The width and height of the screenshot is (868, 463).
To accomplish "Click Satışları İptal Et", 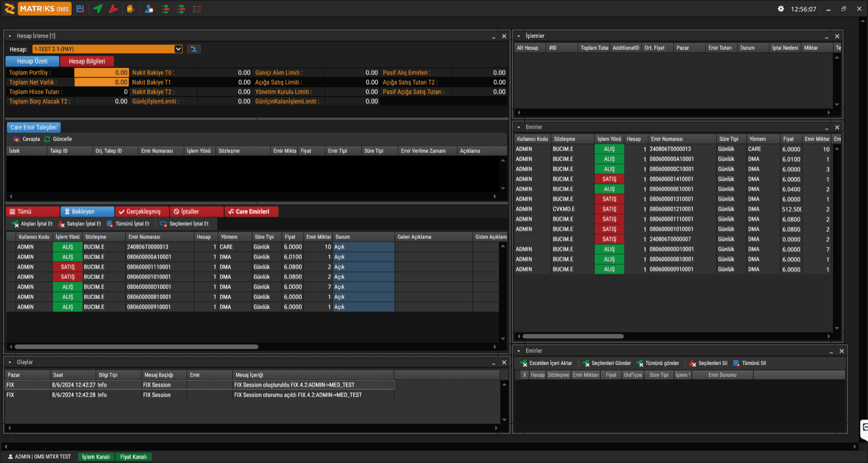I will pyautogui.click(x=79, y=224).
